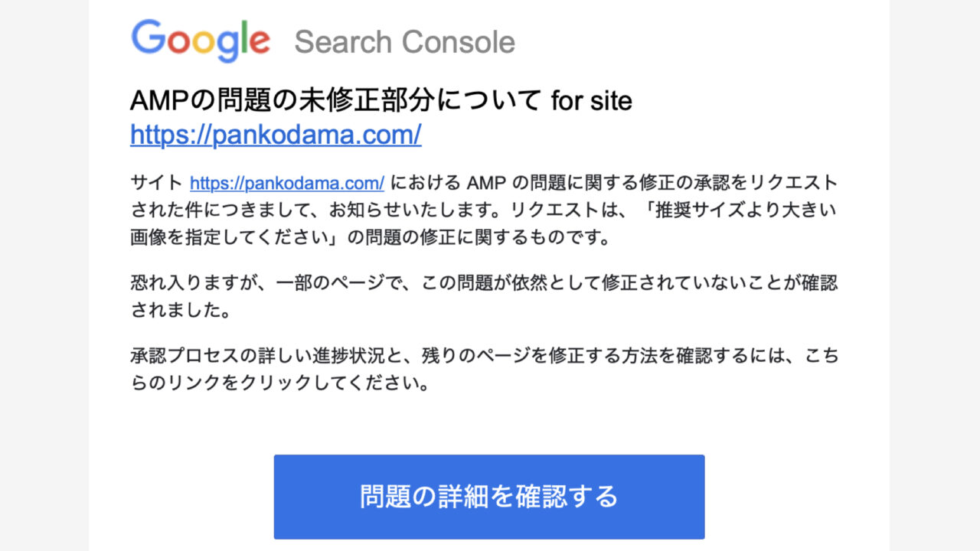The height and width of the screenshot is (551, 980).
Task: Click the line "らのリンクをクリックしてください。"
Action: [279, 383]
